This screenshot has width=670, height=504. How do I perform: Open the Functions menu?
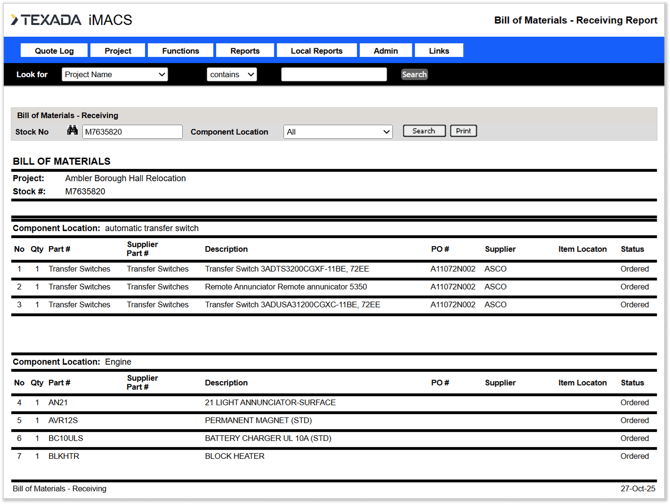click(x=180, y=51)
